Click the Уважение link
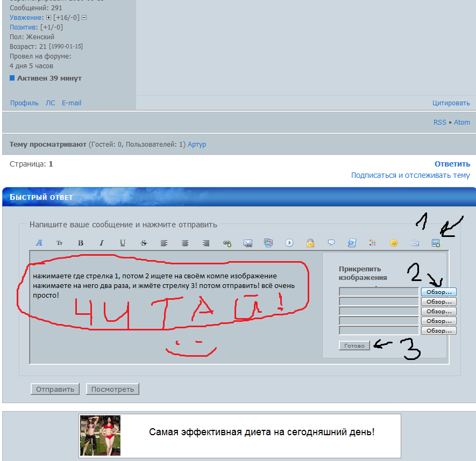The image size is (476, 461). [x=26, y=18]
